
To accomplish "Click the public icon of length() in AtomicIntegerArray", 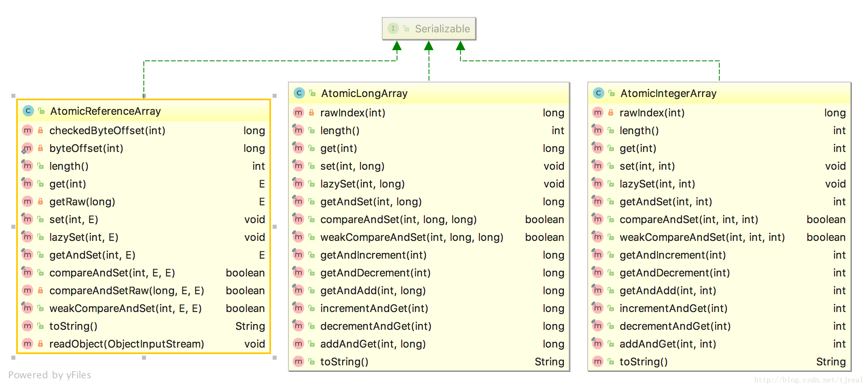I will point(611,131).
